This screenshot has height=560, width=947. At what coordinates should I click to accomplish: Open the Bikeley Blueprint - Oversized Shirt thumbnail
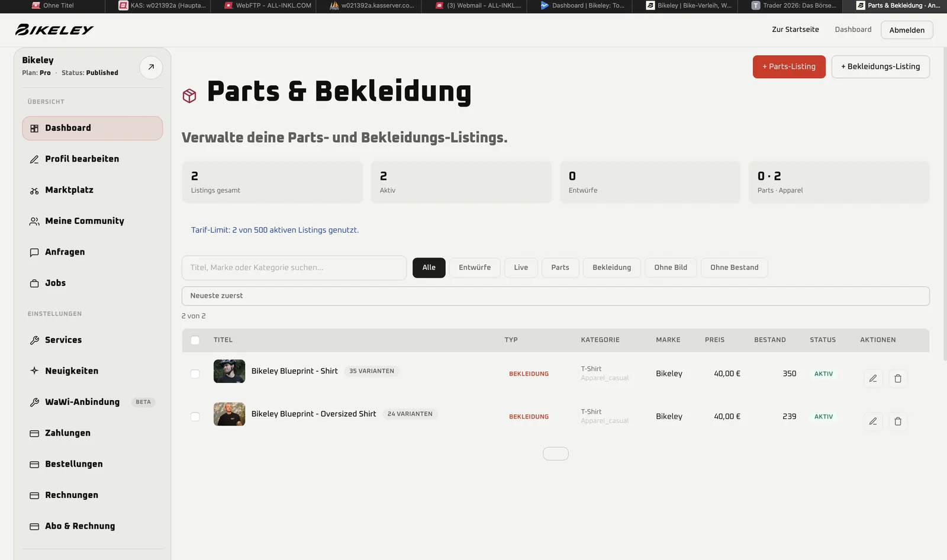click(x=229, y=414)
